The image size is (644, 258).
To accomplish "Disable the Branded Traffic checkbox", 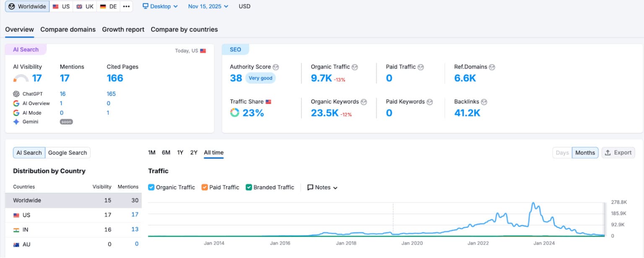I will (x=249, y=187).
